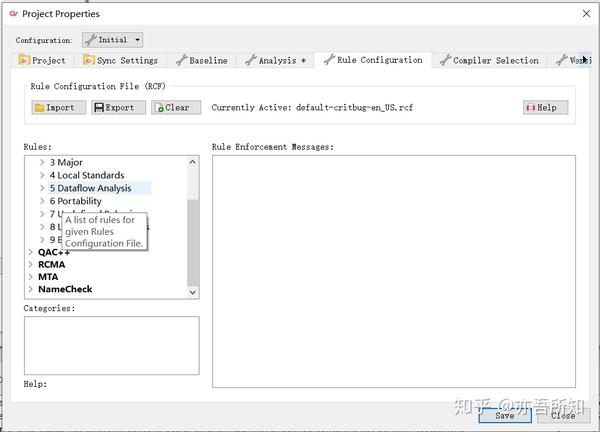Click the Export floppy disk icon
Screen dimensions: 600x432
pyautogui.click(x=99, y=108)
